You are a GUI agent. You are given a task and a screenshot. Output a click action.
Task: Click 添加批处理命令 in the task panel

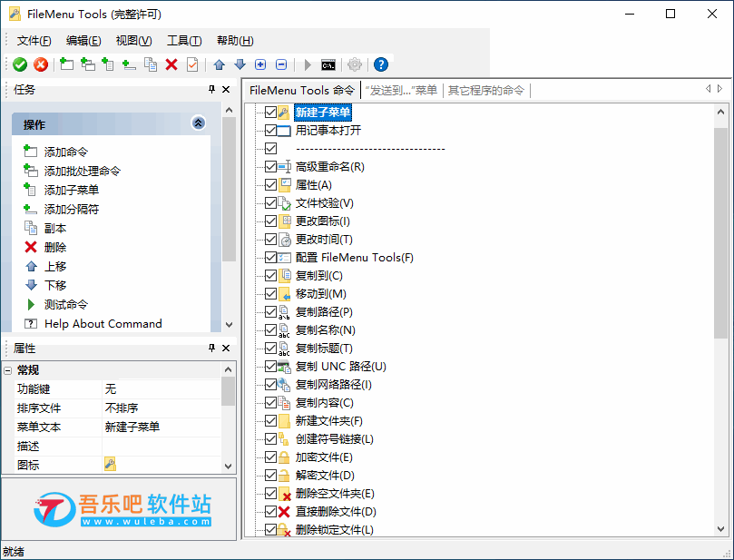click(83, 171)
